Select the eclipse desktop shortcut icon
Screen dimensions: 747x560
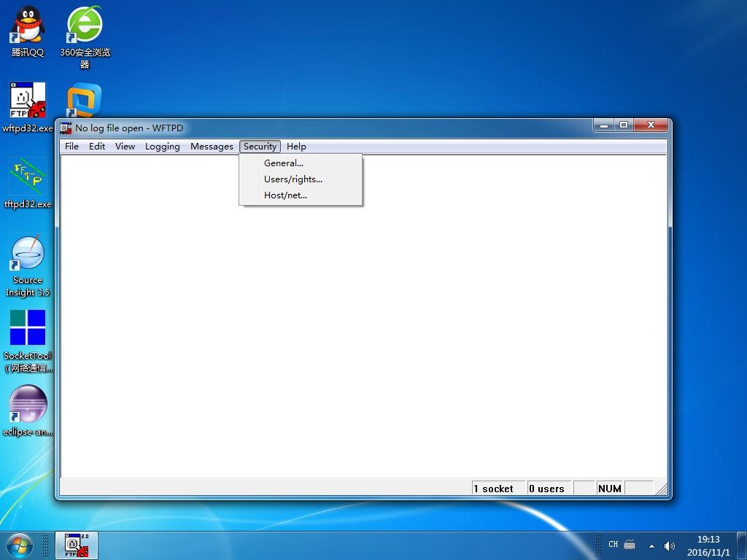(x=28, y=411)
